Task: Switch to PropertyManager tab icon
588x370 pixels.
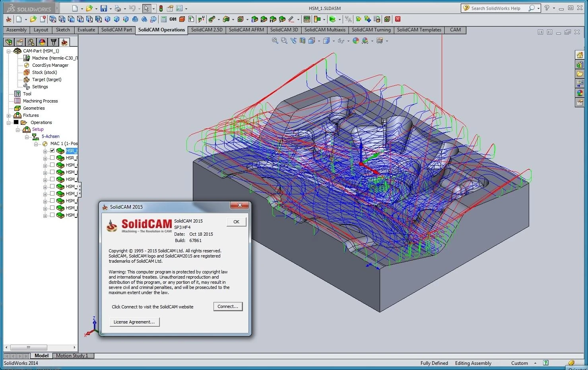Action: pyautogui.click(x=20, y=42)
